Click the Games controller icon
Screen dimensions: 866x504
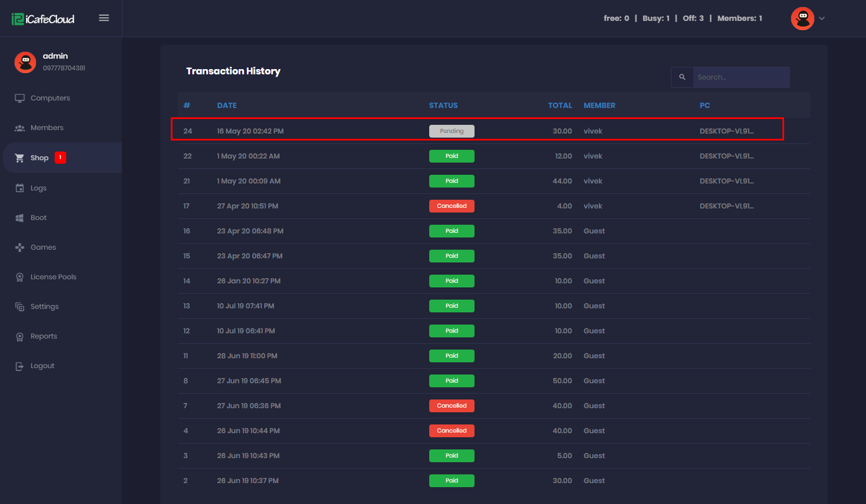20,247
